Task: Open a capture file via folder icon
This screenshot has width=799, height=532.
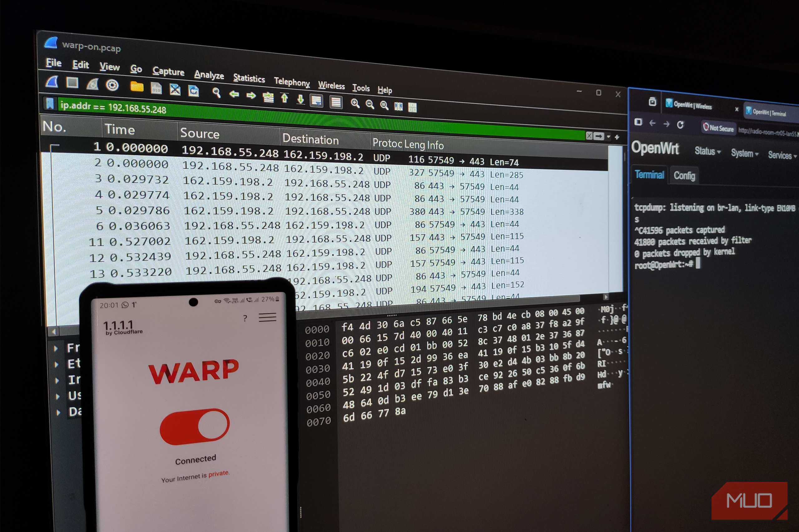Action: pos(136,86)
